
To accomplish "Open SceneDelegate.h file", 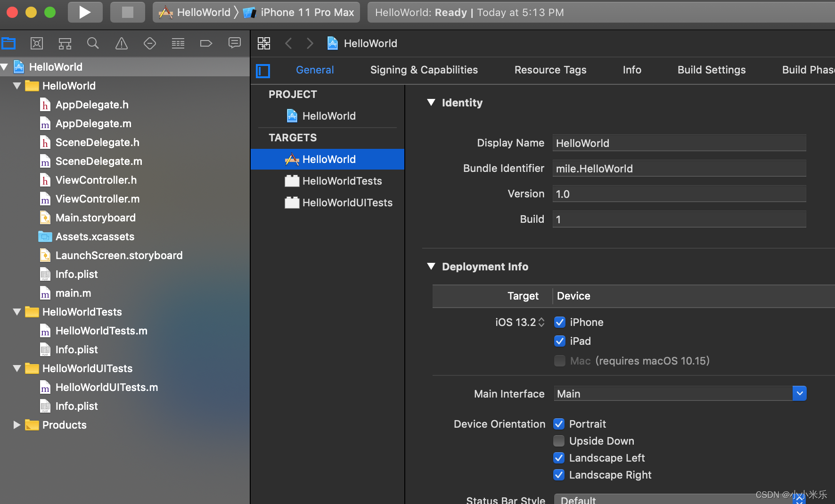I will 97,142.
